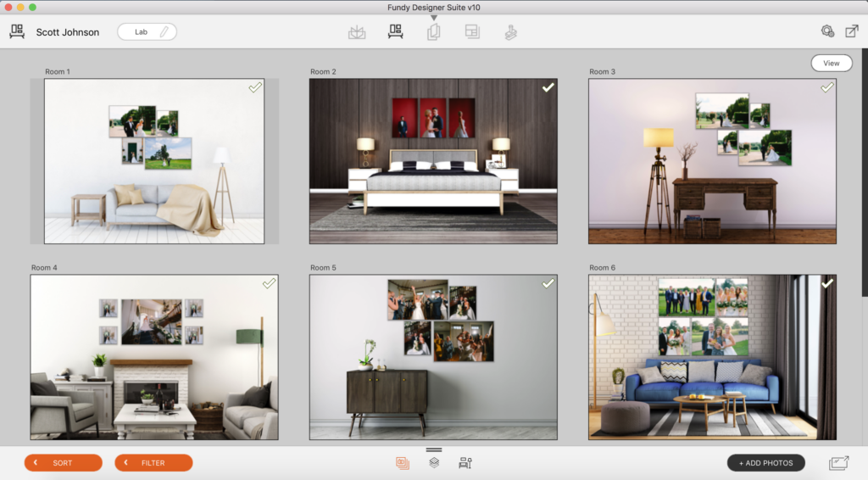Click the vertical scrollbar on the right

click(x=865, y=171)
